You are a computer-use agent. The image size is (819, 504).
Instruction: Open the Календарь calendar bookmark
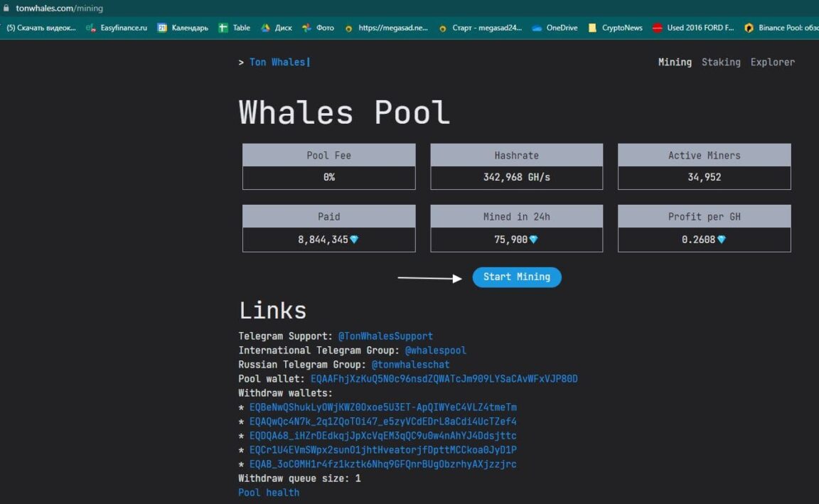coord(183,28)
